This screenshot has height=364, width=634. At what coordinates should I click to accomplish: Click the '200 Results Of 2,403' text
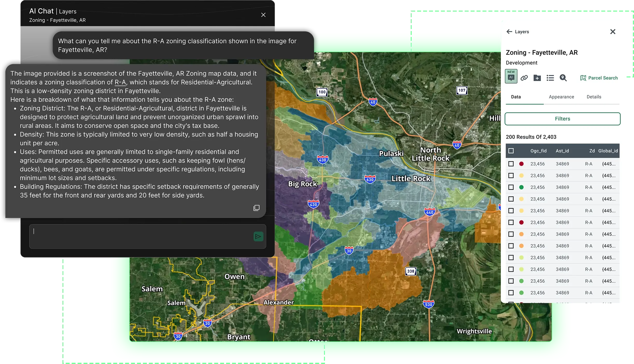[531, 137]
